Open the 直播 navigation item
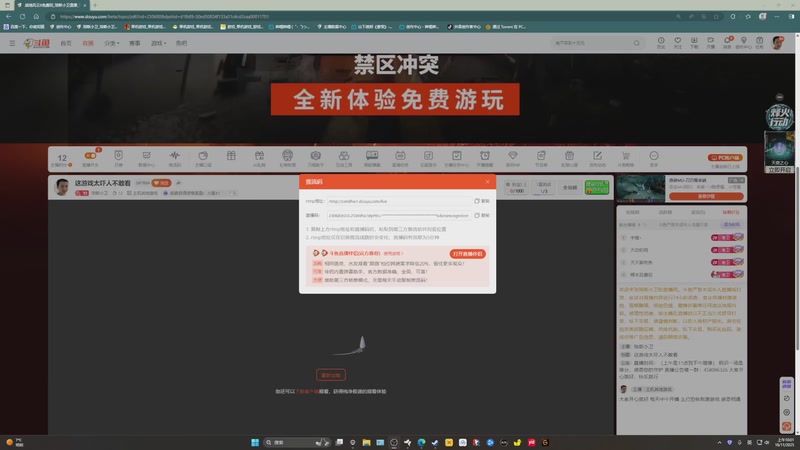The height and width of the screenshot is (450, 800). click(88, 43)
